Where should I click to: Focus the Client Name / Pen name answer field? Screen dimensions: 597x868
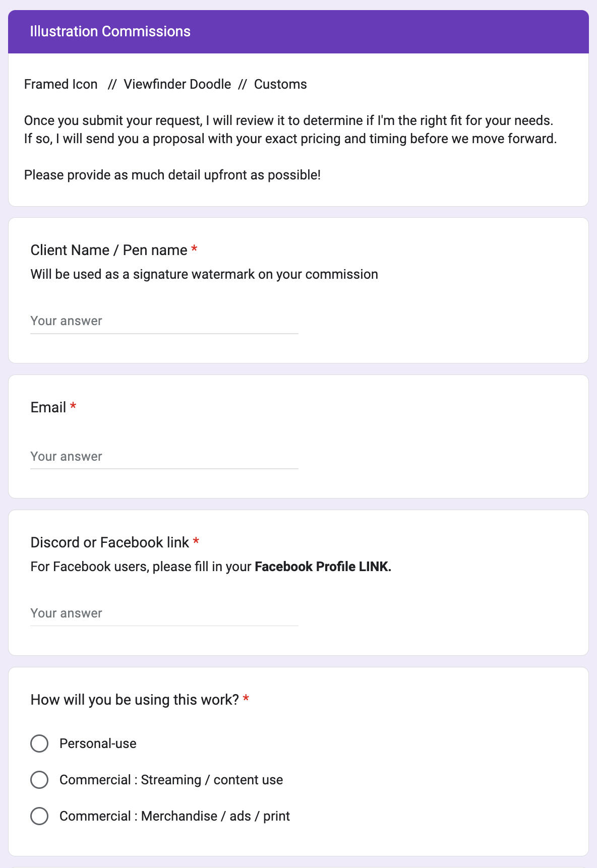tap(164, 321)
